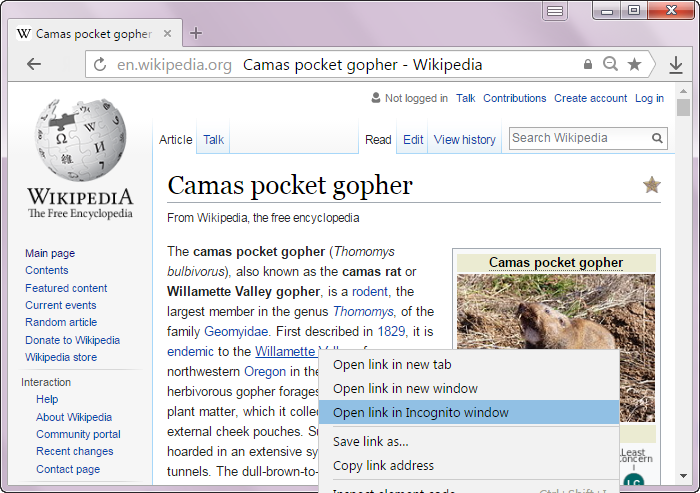Open the browser menu hamburger icon

[555, 11]
